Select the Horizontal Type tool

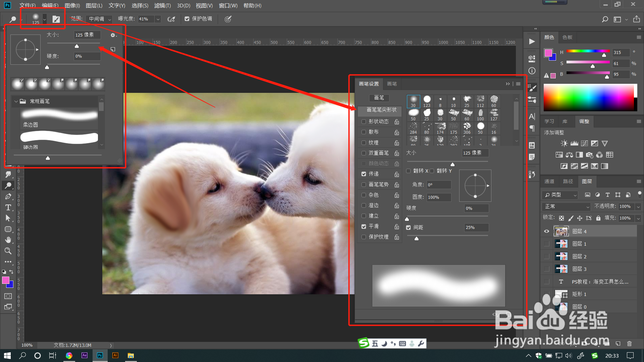[8, 207]
